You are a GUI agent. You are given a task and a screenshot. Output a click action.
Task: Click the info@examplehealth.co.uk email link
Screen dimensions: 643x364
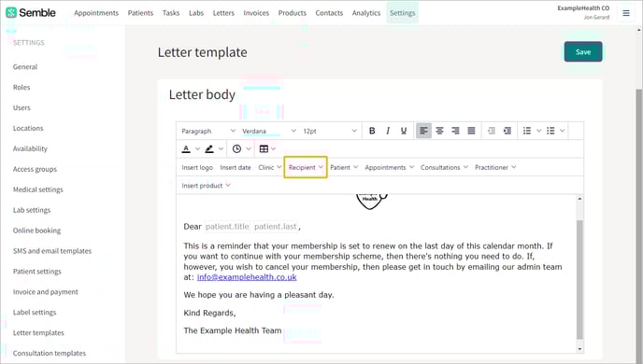pyautogui.click(x=247, y=277)
